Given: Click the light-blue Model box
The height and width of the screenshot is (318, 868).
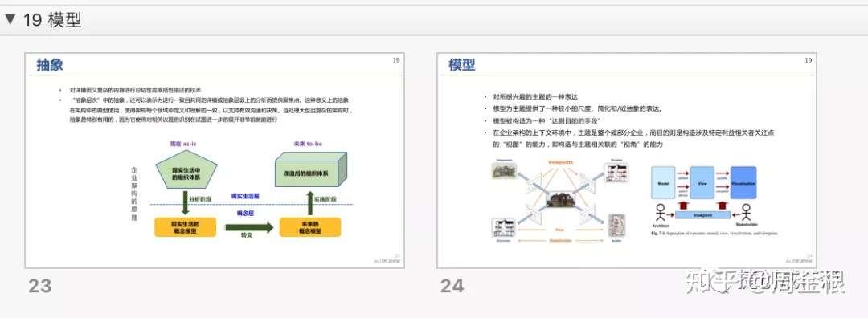Looking at the screenshot, I should click(663, 182).
